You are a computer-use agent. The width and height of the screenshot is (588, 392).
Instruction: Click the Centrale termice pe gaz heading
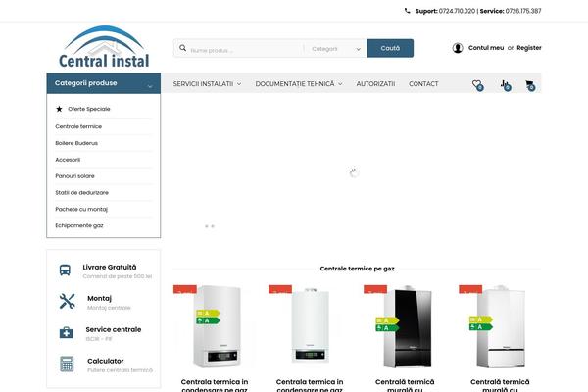tap(357, 269)
